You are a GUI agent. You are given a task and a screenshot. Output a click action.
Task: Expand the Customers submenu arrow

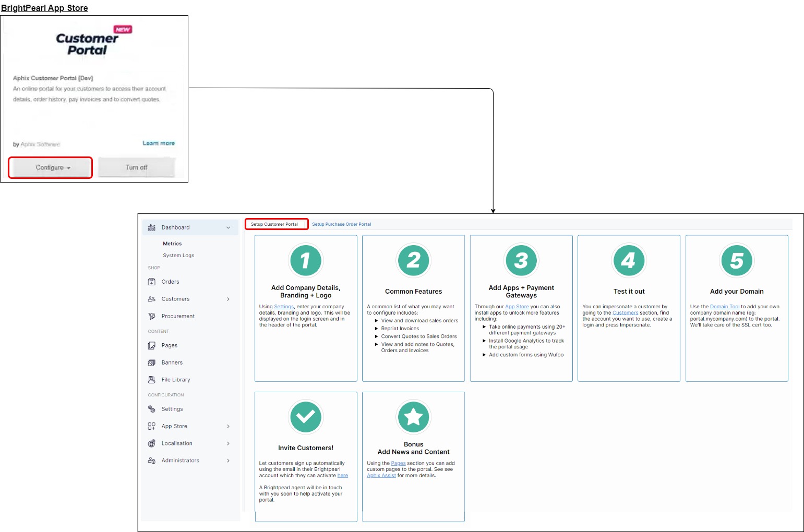[x=228, y=299]
